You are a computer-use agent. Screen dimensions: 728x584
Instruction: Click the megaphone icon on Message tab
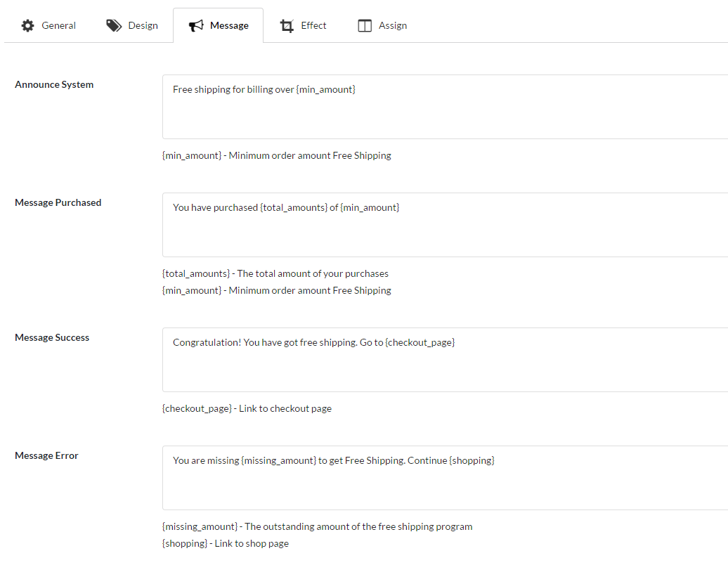click(x=196, y=25)
